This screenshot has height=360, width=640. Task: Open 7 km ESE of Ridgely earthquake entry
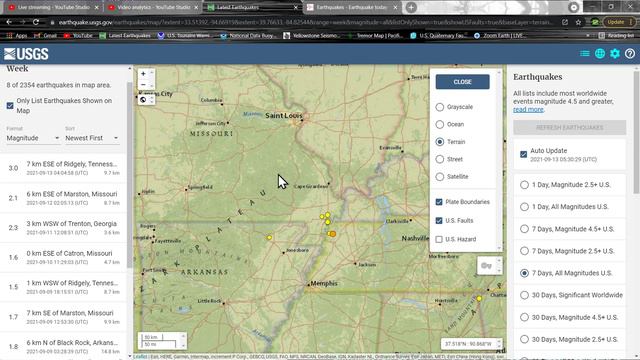click(63, 168)
